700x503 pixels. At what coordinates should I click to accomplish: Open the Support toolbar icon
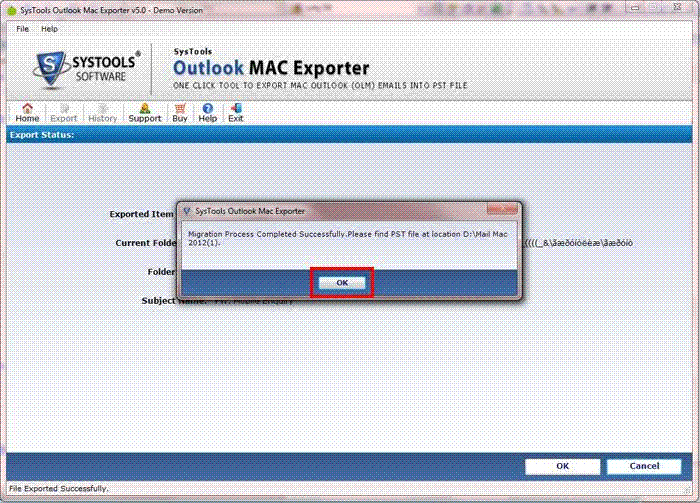click(x=145, y=112)
